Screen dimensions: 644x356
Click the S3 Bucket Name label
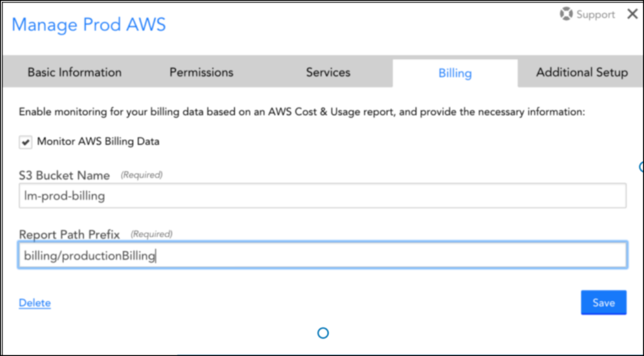click(64, 175)
